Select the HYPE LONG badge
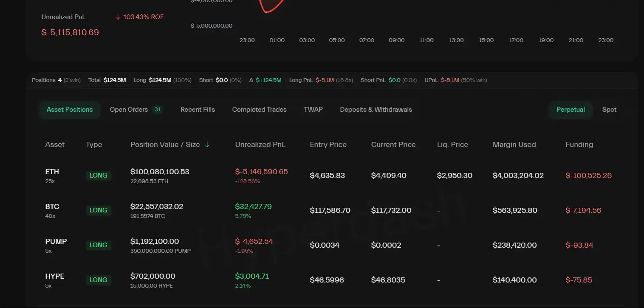This screenshot has width=644, height=308. [x=99, y=280]
